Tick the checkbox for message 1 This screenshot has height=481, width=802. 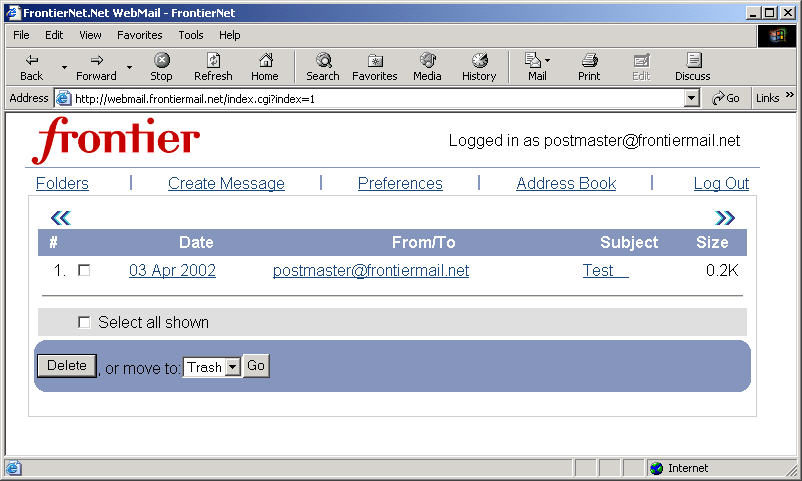tap(84, 270)
